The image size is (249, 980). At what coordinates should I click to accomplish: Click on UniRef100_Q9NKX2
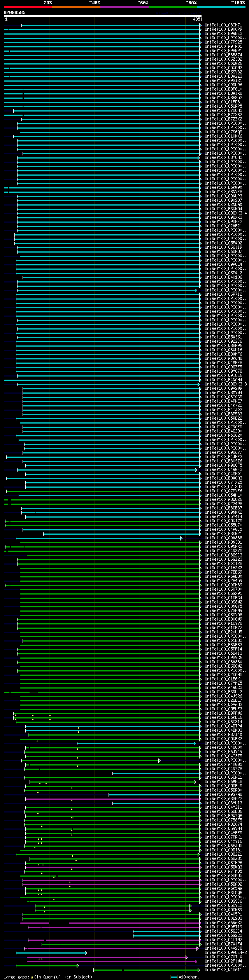tap(223, 512)
